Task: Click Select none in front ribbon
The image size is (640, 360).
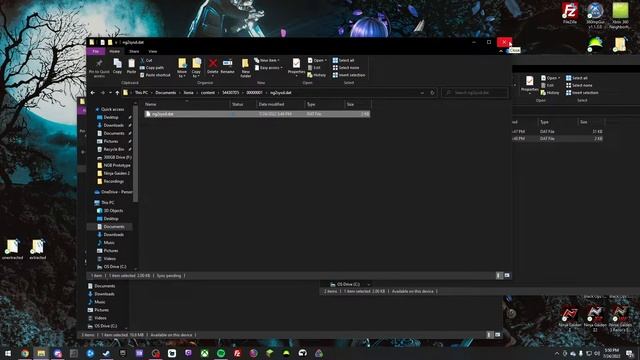Action: coord(346,68)
